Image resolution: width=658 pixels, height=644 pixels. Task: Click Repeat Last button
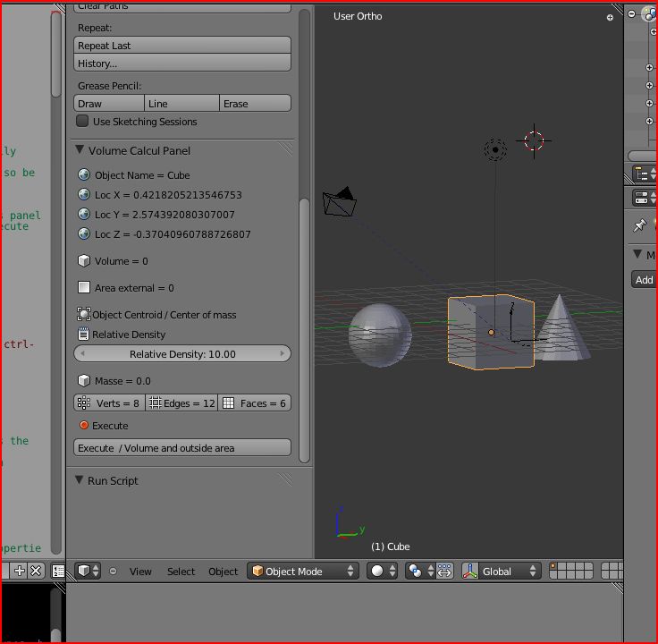click(182, 46)
